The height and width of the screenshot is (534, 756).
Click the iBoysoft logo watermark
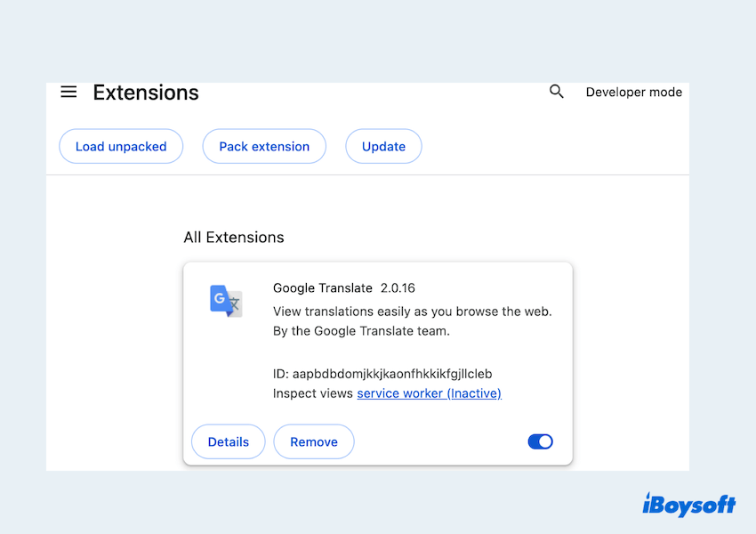click(x=688, y=504)
